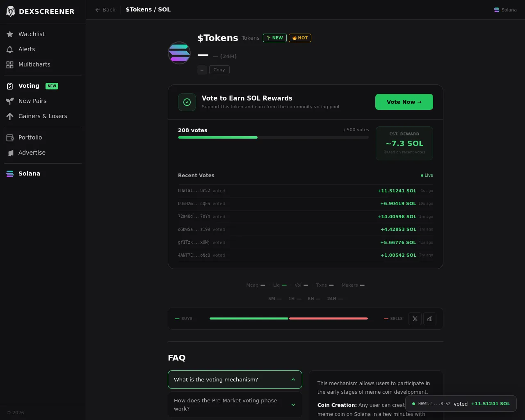Click the Live indicator

click(x=427, y=175)
